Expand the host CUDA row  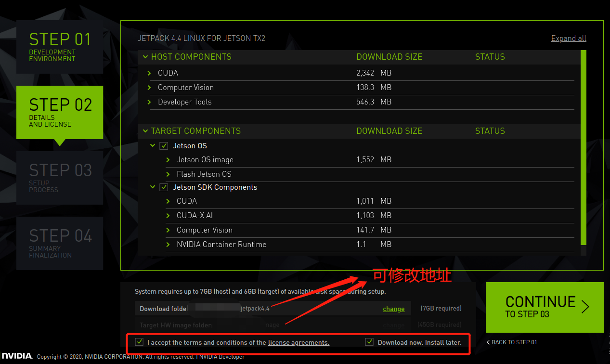coord(150,73)
